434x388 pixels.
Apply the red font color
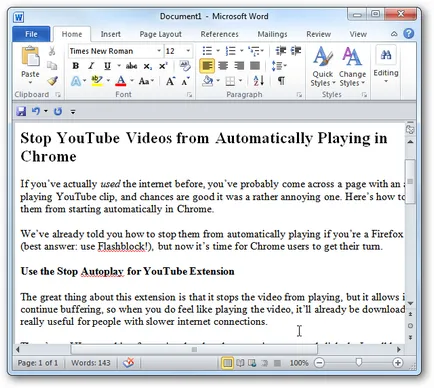click(121, 81)
